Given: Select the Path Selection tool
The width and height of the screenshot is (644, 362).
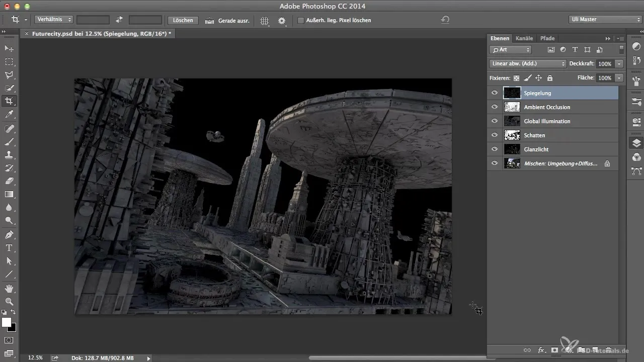Looking at the screenshot, I should click(x=9, y=261).
